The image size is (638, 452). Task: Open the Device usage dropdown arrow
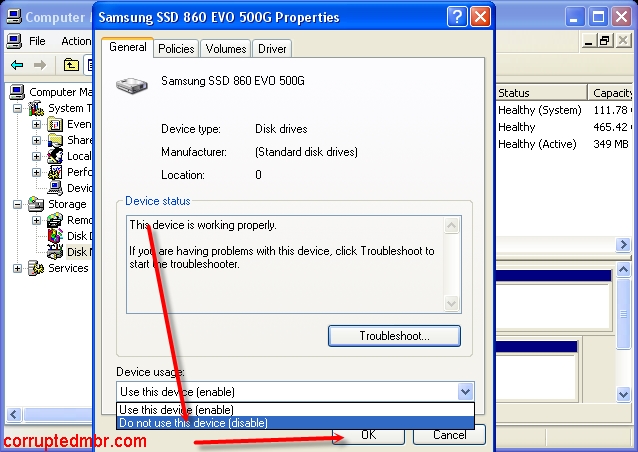pos(464,392)
